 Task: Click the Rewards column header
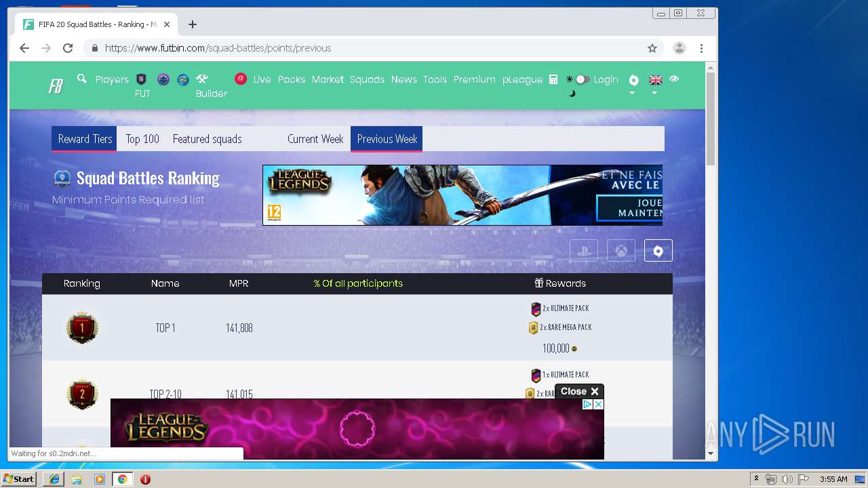pos(560,283)
